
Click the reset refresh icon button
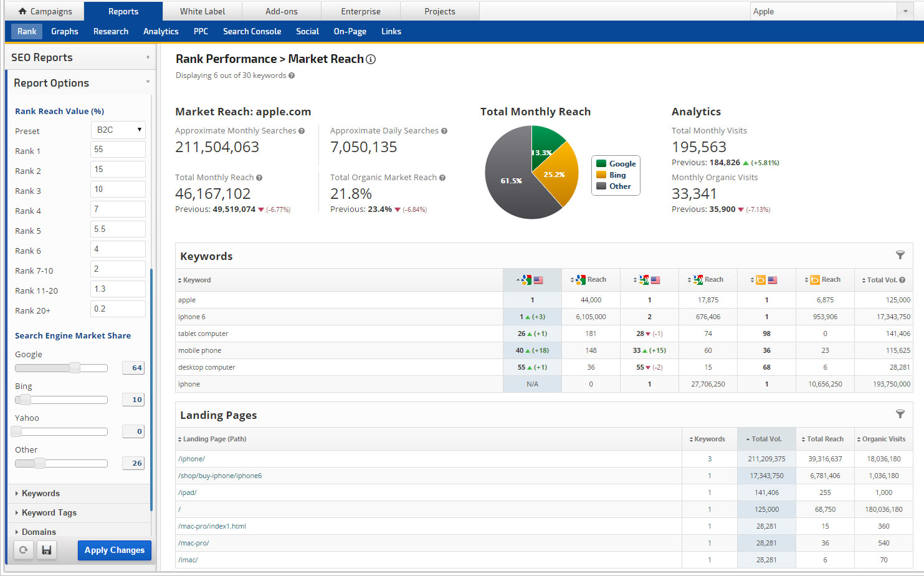click(23, 550)
